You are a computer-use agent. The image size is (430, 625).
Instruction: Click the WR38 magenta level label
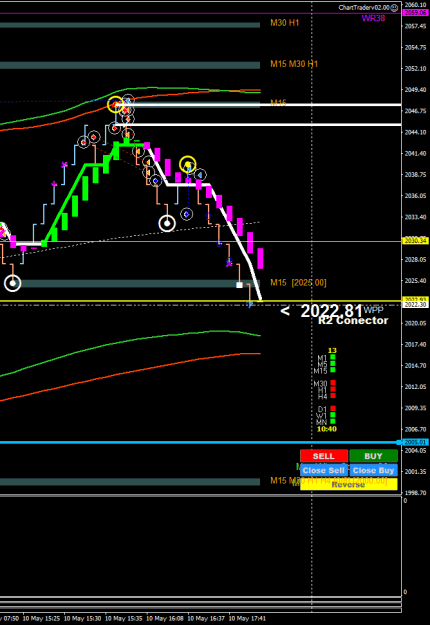[373, 18]
